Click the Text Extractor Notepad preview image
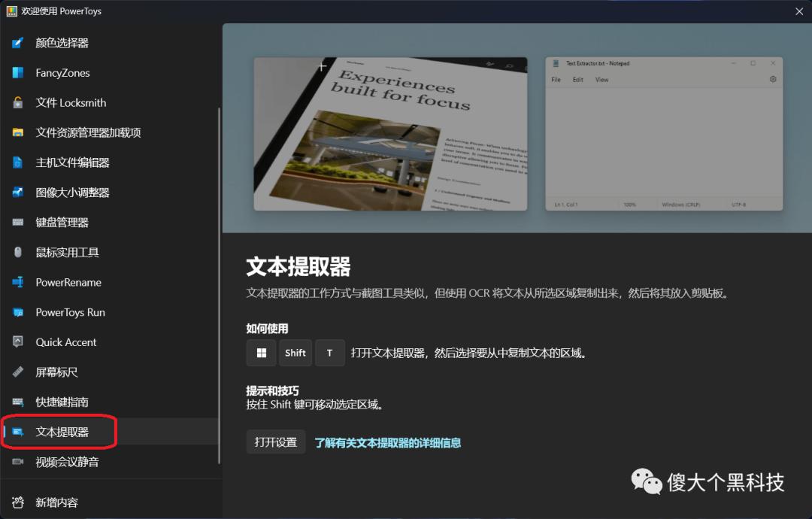 (664, 134)
